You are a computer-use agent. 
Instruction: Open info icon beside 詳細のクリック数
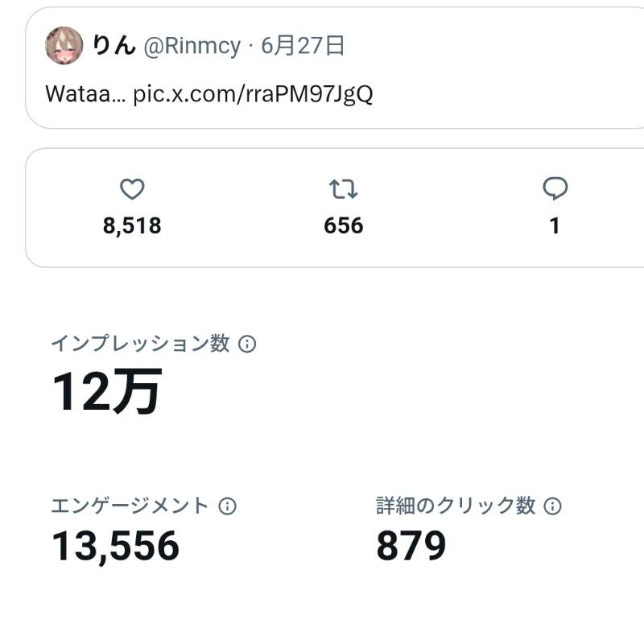[552, 506]
